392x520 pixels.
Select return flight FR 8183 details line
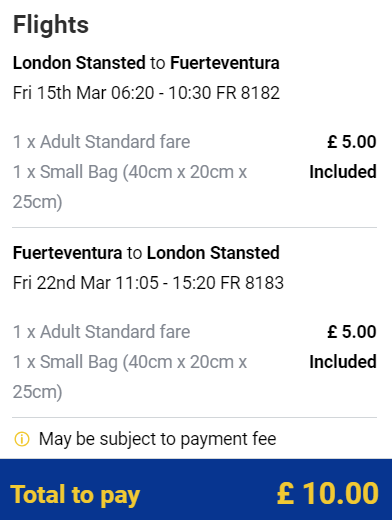point(148,283)
